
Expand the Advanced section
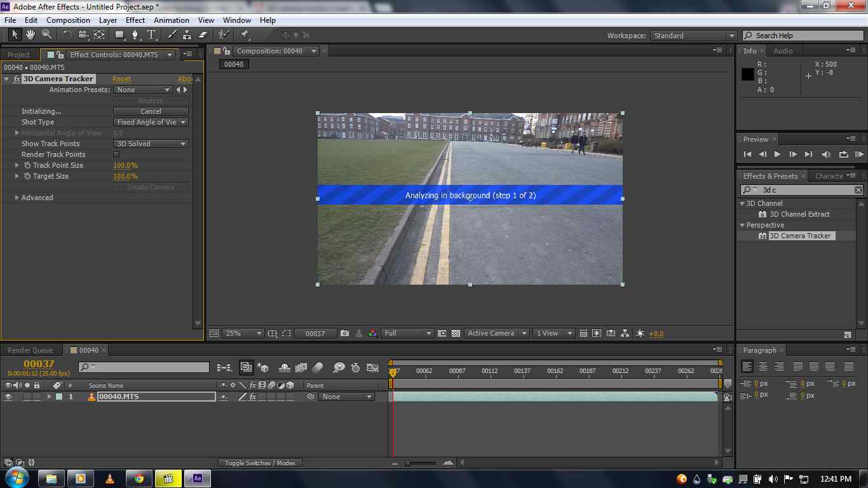click(x=17, y=198)
